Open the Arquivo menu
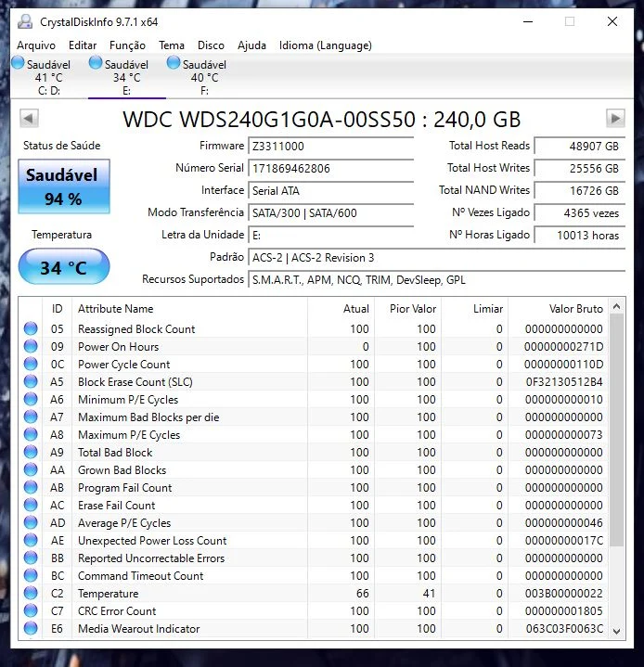Viewport: 644px width, 667px height. (36, 45)
